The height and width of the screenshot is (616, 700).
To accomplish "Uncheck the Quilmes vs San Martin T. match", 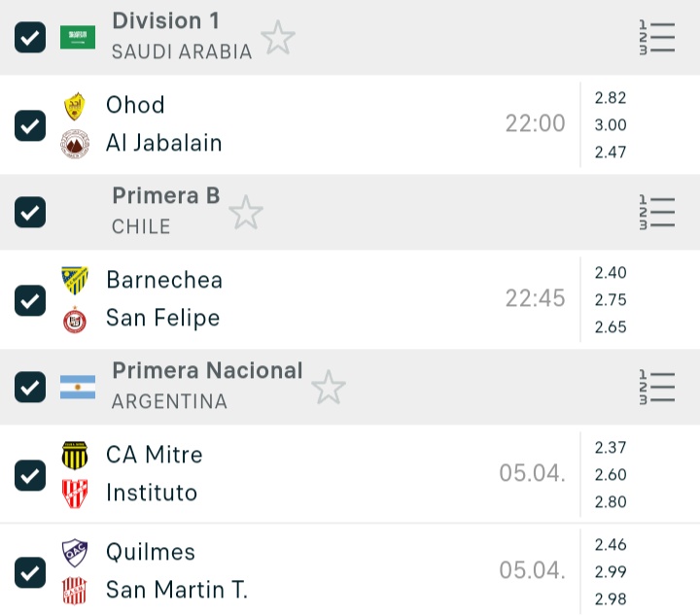I will [x=30, y=572].
